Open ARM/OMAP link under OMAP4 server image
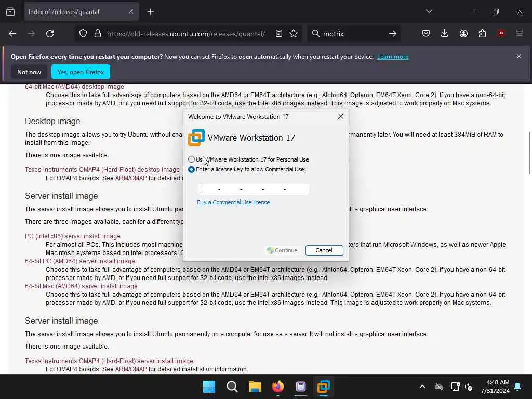The image size is (532, 399). click(131, 369)
